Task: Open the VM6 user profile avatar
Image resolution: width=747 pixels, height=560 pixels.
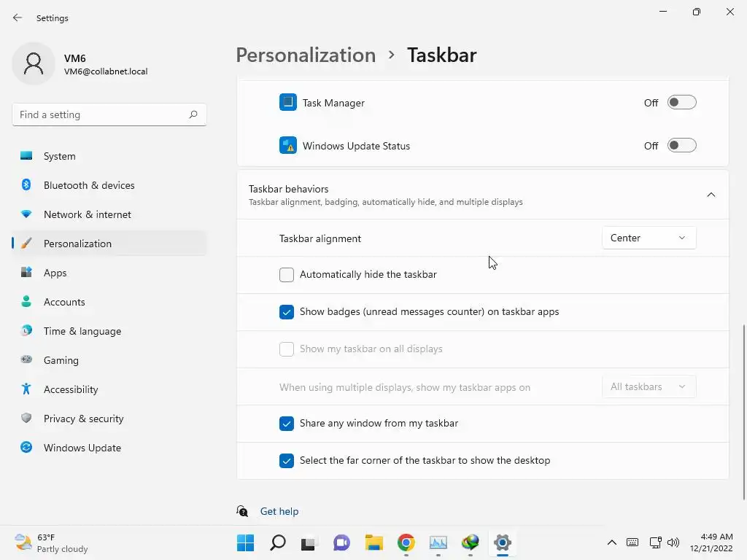Action: (34, 63)
